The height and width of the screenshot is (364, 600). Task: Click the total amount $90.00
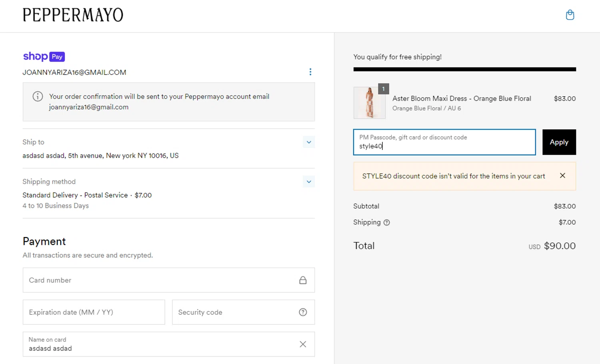point(560,246)
